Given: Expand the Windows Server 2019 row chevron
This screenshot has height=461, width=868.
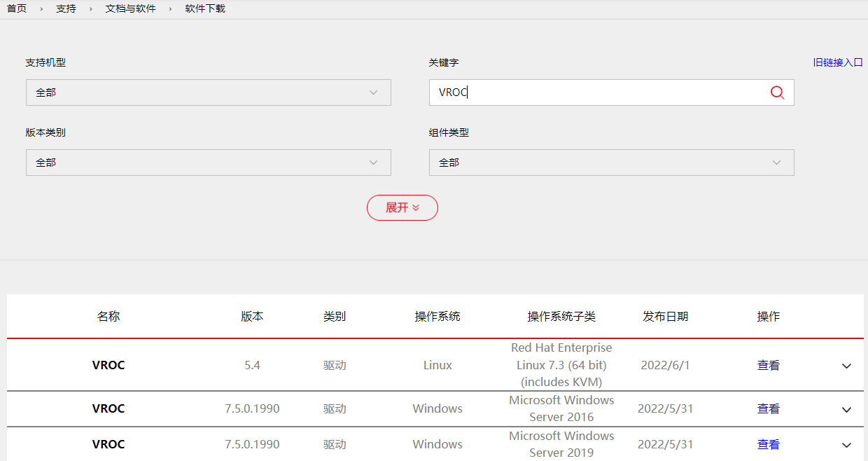Looking at the screenshot, I should click(x=846, y=445).
